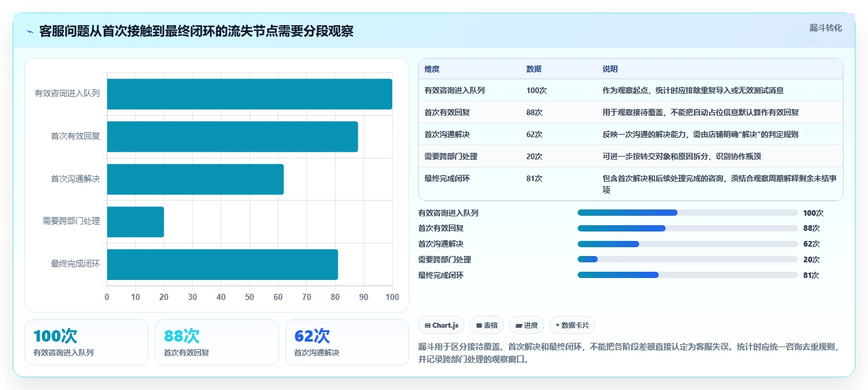Click the 首次有效回复 bar in the chart

(x=233, y=136)
